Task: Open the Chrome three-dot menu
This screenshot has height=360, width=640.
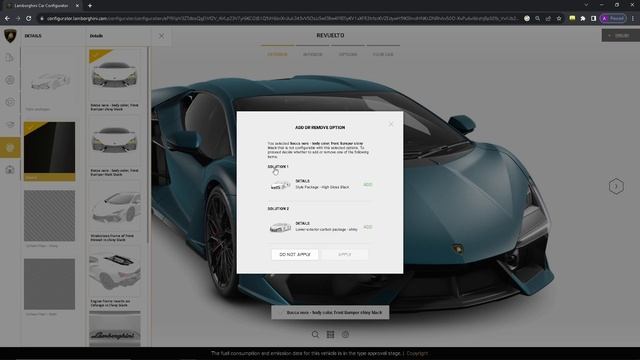Action: tap(633, 18)
